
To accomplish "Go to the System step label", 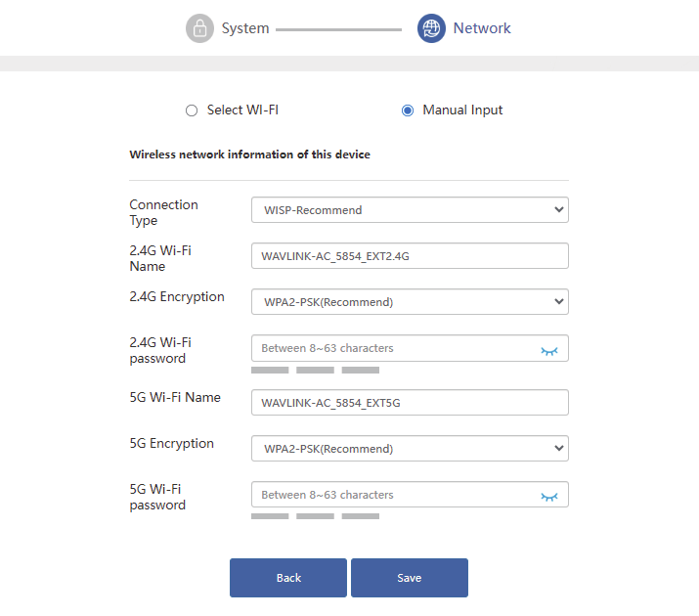I will pyautogui.click(x=244, y=28).
